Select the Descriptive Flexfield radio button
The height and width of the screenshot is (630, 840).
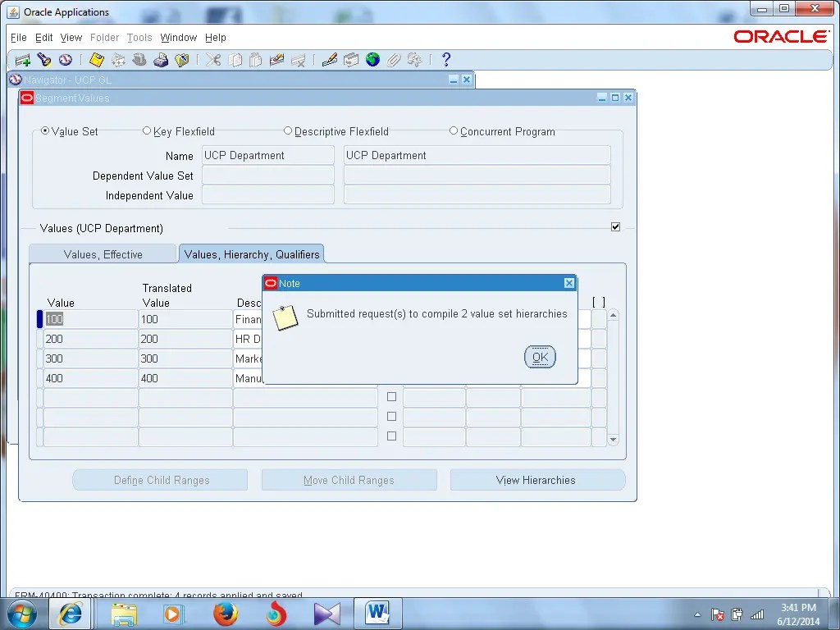288,130
